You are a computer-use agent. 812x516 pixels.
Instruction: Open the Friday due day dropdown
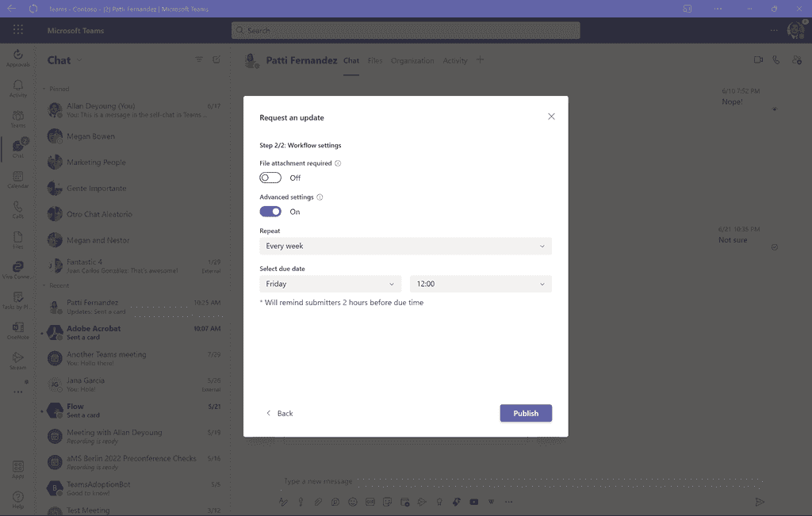pos(331,284)
